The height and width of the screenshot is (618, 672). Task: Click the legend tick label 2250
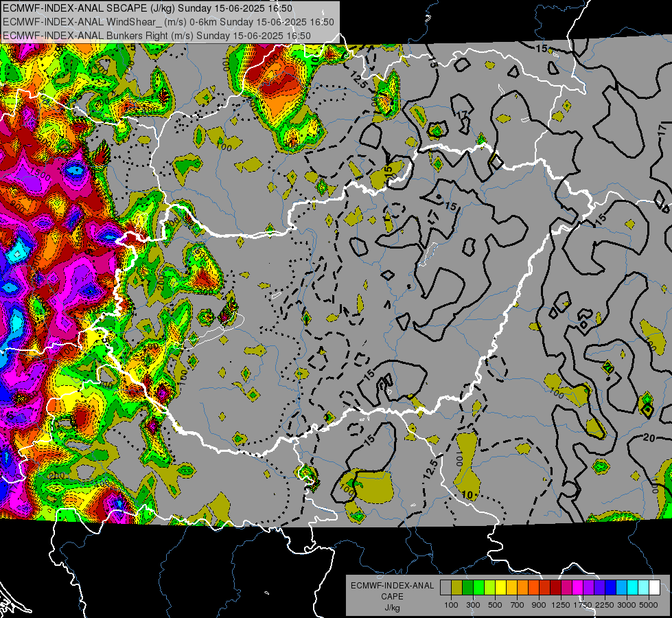[605, 605]
